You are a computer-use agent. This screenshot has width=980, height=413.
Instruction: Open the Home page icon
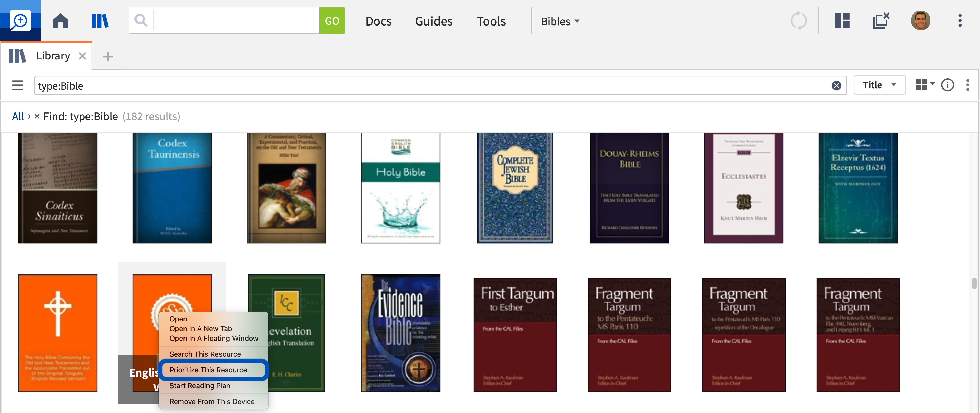(x=61, y=21)
